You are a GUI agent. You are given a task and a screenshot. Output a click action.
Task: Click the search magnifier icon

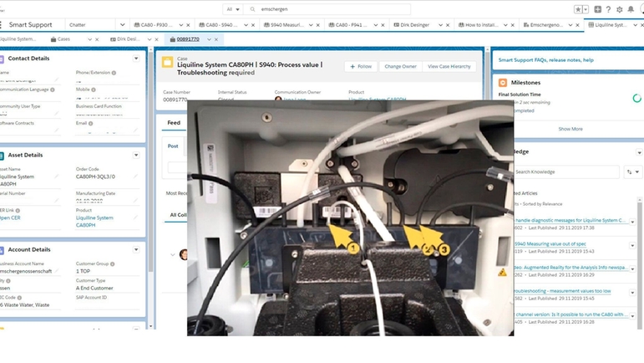coord(252,9)
